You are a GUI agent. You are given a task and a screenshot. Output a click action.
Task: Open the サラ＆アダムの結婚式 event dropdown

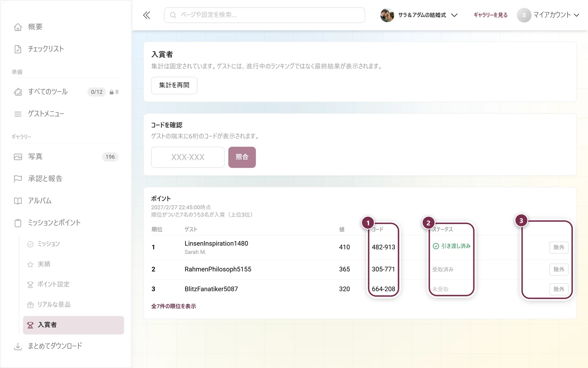419,15
